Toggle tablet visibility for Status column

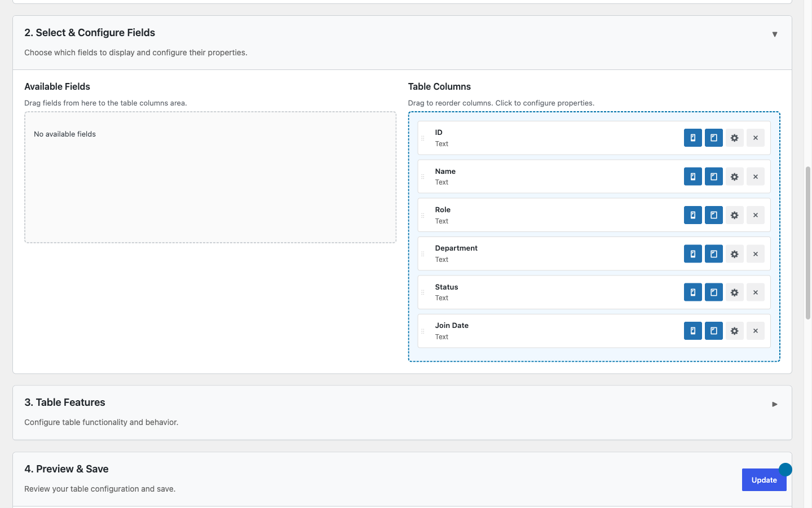[x=713, y=292]
